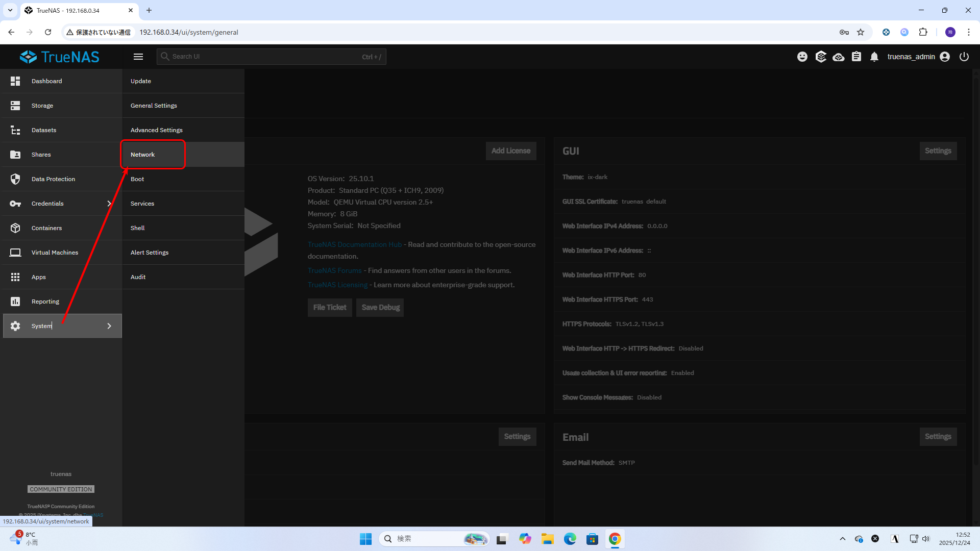Click the Search UI input field

click(x=265, y=57)
